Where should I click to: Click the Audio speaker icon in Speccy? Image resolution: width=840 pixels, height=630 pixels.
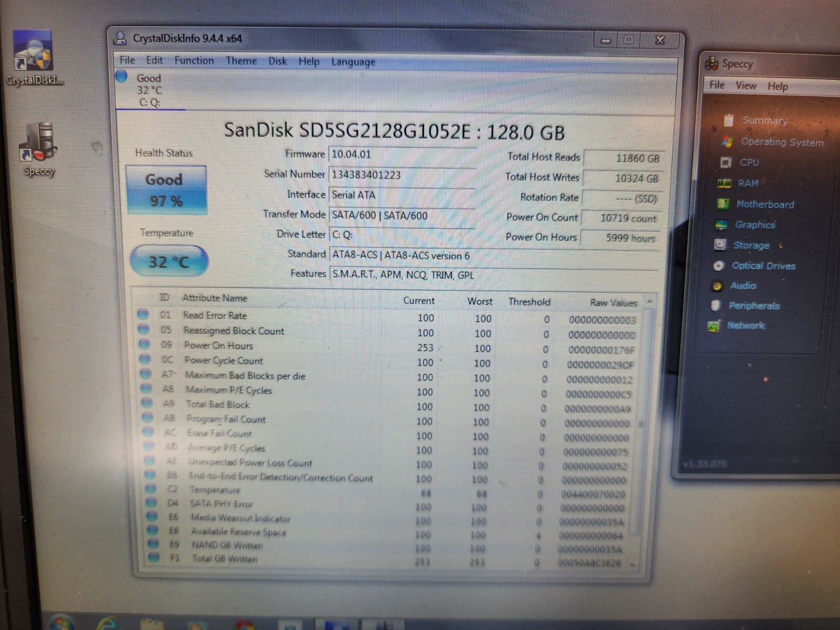(717, 286)
